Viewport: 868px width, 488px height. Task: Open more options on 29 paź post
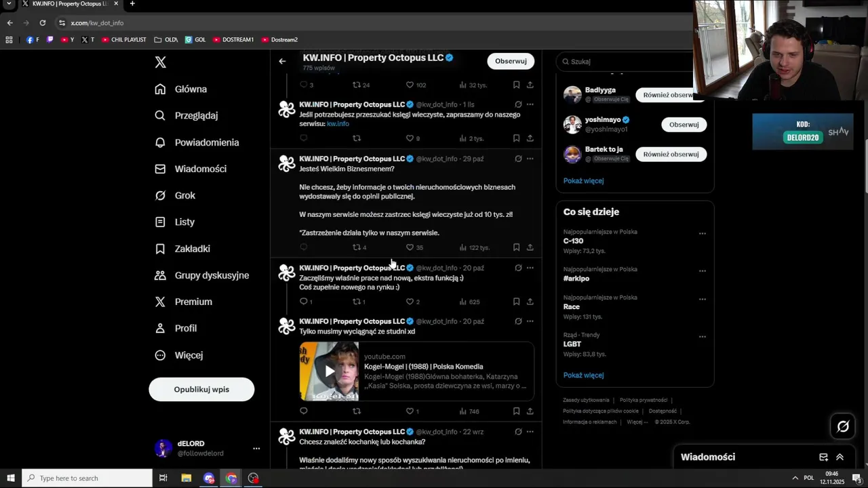(x=530, y=159)
